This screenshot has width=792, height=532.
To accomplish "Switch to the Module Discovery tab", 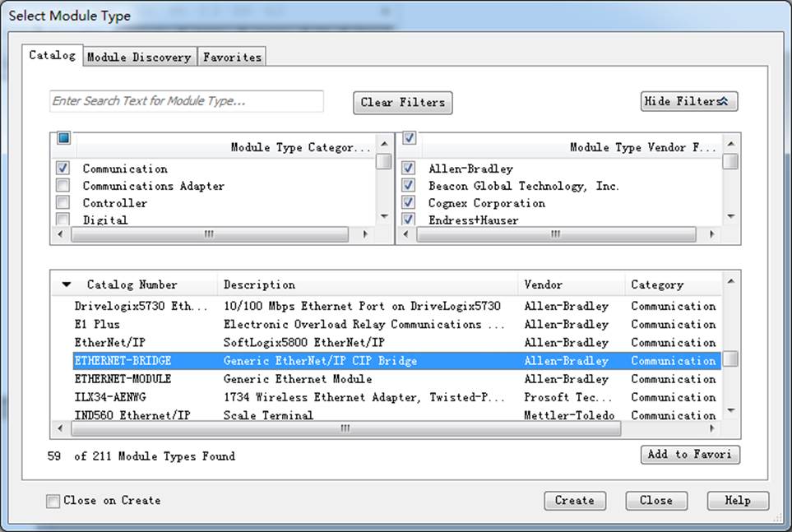I will click(140, 57).
